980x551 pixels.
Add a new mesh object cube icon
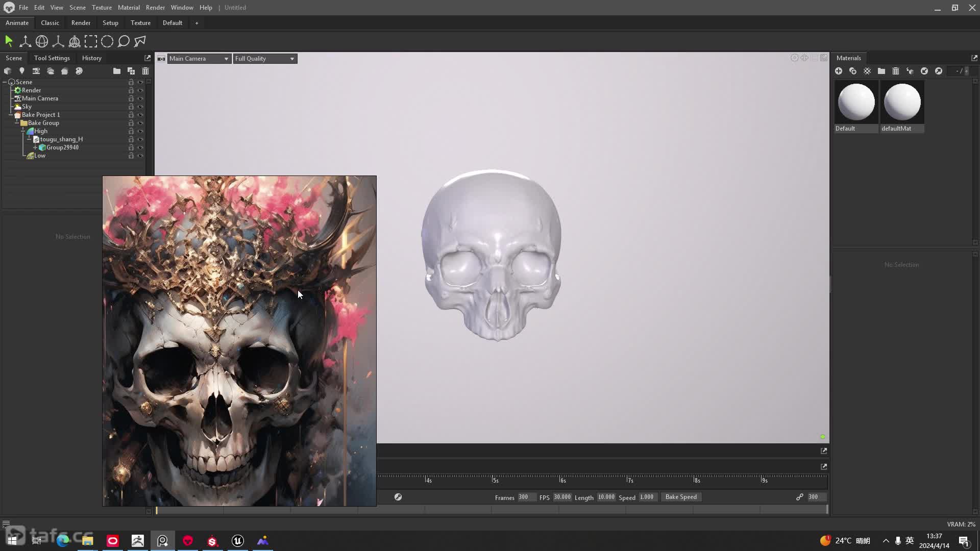coord(8,71)
